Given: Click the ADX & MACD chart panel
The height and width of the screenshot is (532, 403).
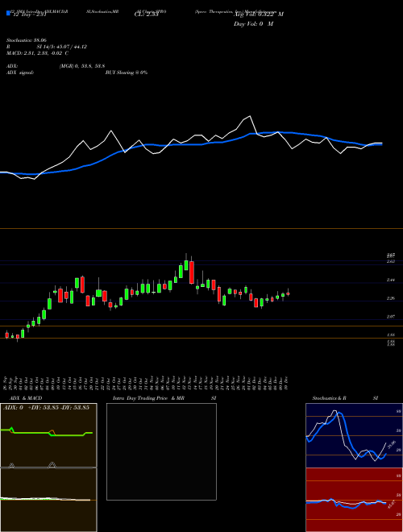Looking at the screenshot, I should click(48, 468).
